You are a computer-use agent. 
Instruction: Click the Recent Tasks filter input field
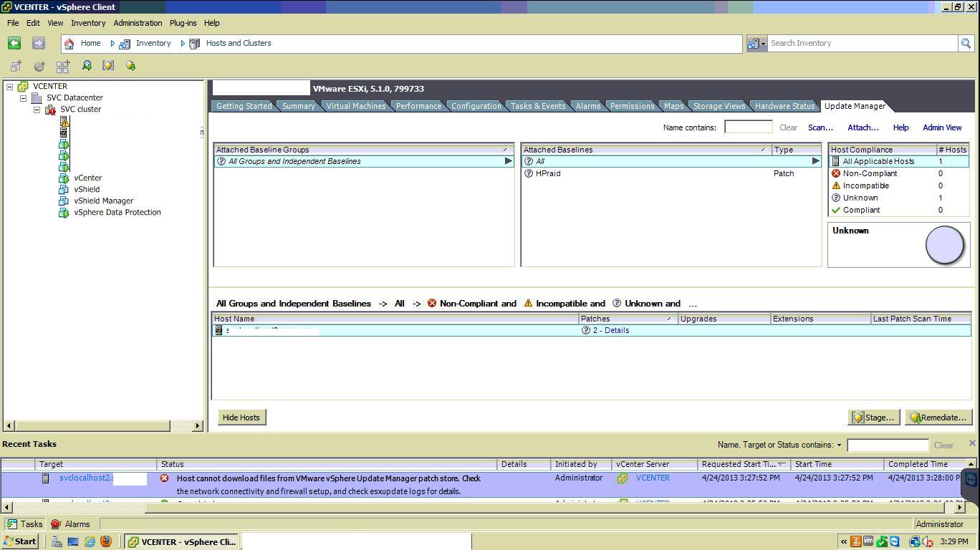coord(888,445)
